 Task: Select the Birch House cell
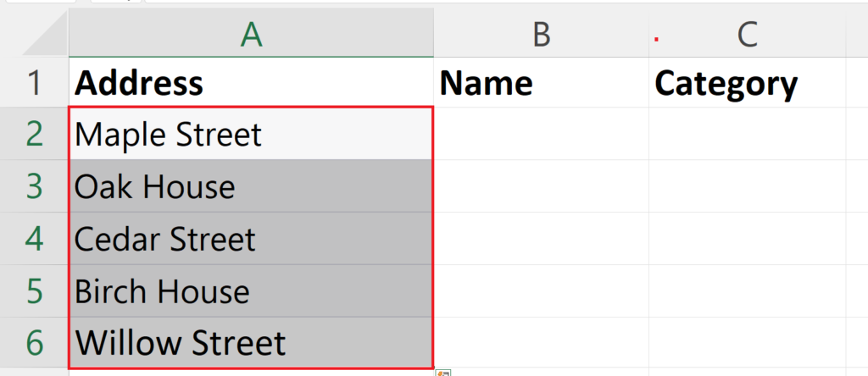[251, 291]
